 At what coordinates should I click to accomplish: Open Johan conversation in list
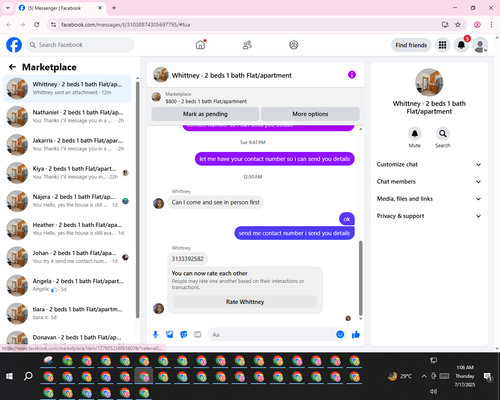click(x=68, y=257)
